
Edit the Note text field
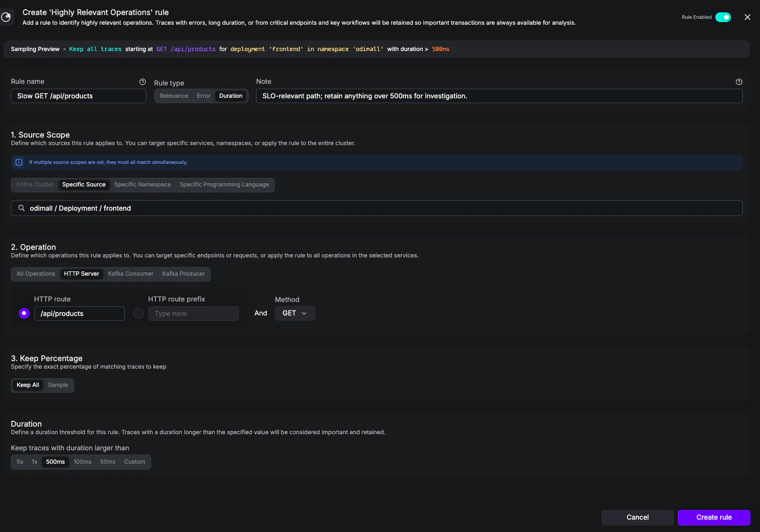[x=499, y=96]
